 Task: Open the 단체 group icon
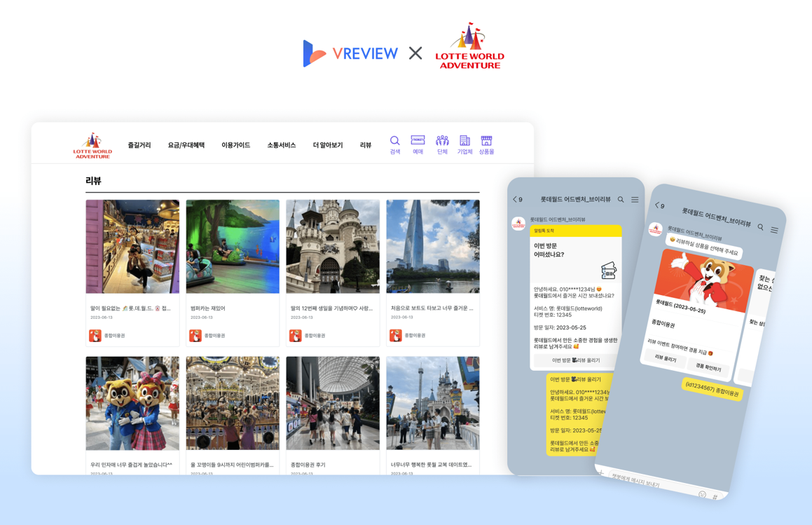click(442, 145)
